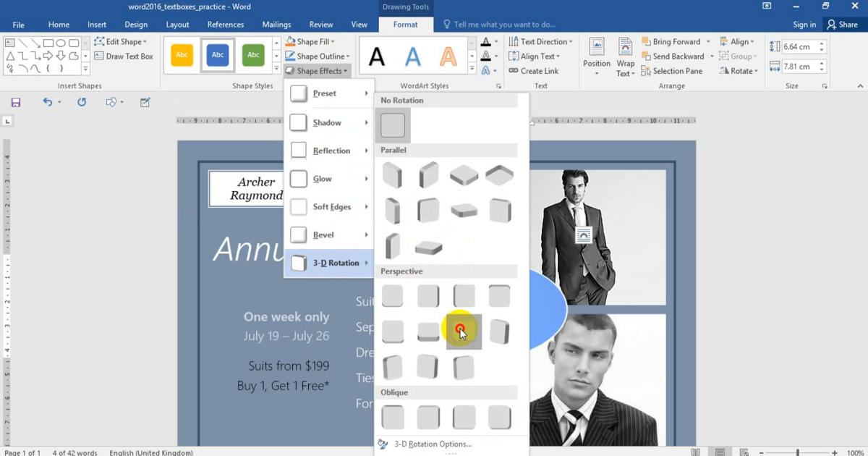The image size is (868, 456).
Task: Click the blue Abc shape style
Action: [x=217, y=54]
